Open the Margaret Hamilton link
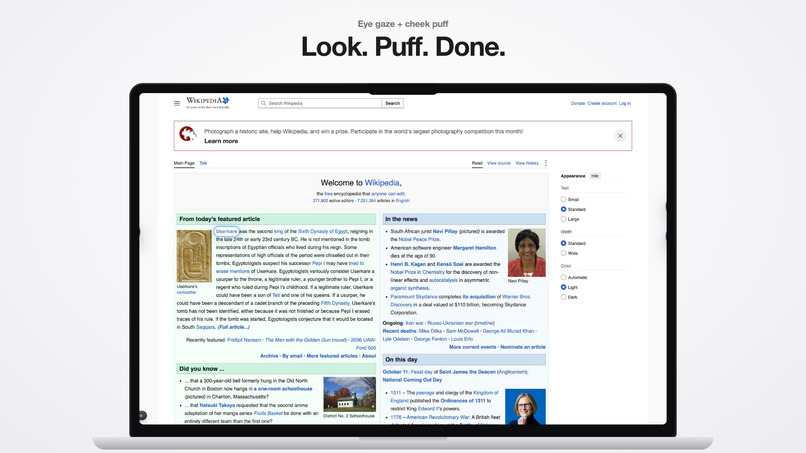 click(x=474, y=248)
